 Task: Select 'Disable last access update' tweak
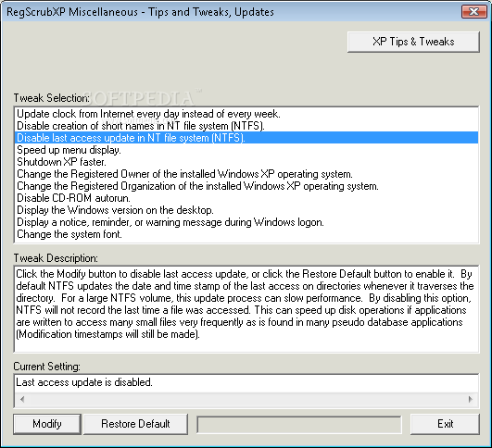click(x=246, y=138)
